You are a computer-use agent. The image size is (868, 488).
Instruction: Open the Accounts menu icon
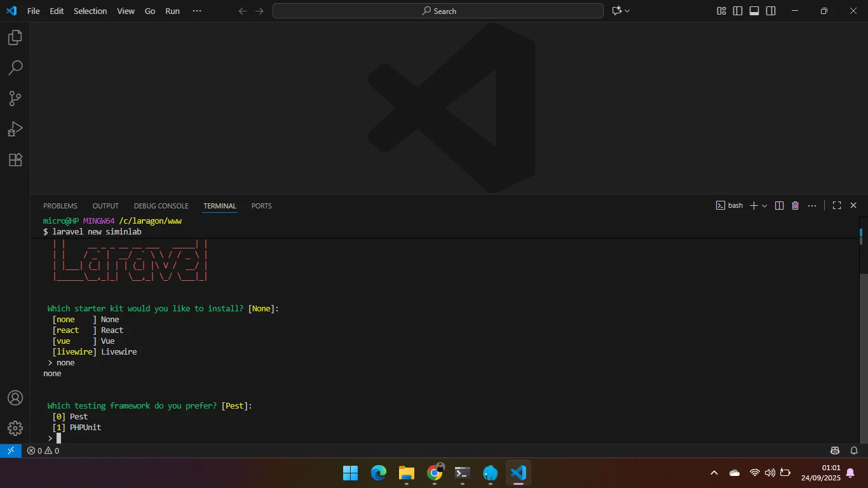click(15, 398)
